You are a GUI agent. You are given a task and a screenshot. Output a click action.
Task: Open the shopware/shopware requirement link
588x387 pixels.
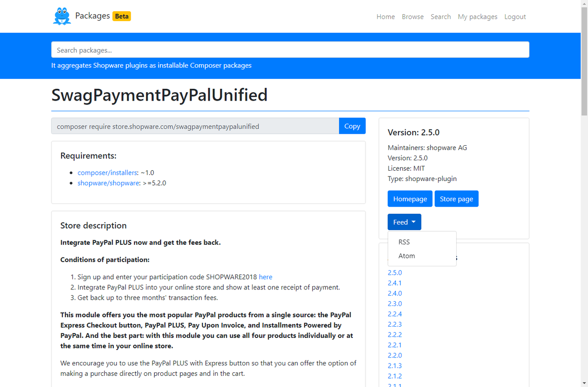[108, 183]
